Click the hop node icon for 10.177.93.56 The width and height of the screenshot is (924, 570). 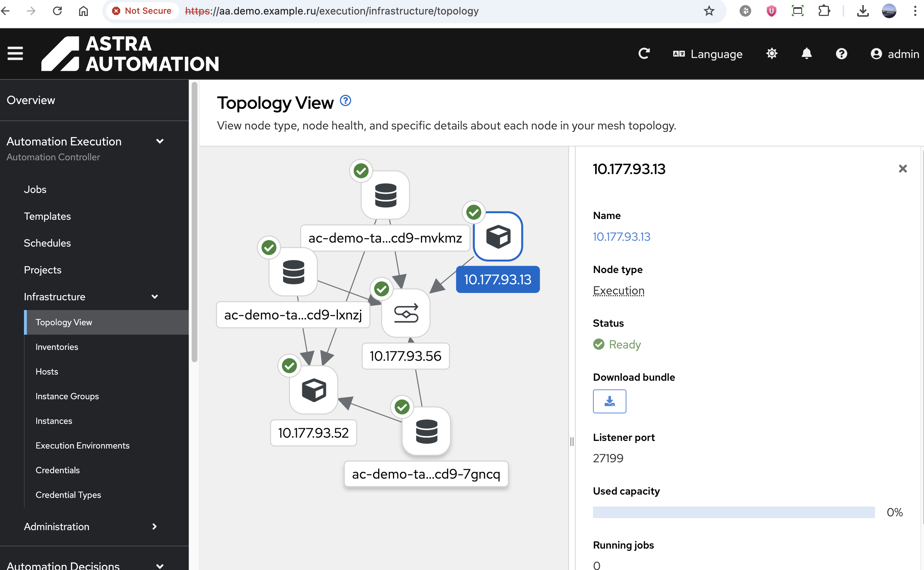click(406, 313)
